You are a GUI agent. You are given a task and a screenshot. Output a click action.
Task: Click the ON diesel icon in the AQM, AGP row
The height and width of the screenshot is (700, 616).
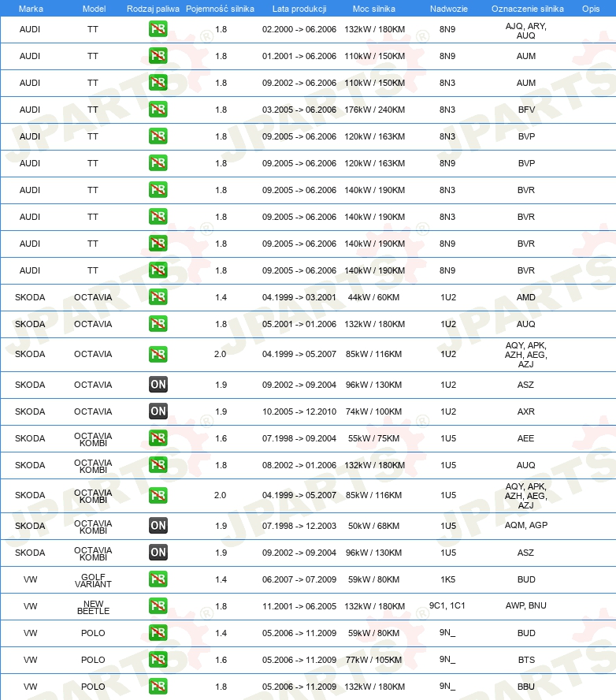click(158, 526)
